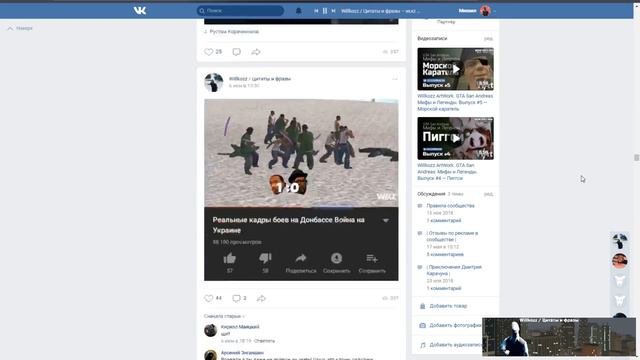This screenshot has width=640, height=360.
Task: Focus the header search field
Action: [x=240, y=11]
